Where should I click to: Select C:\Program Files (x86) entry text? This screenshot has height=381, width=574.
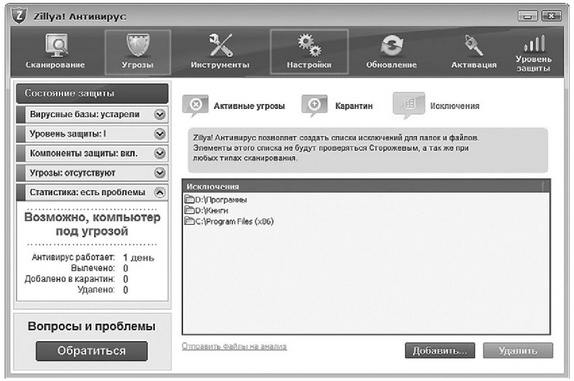234,221
